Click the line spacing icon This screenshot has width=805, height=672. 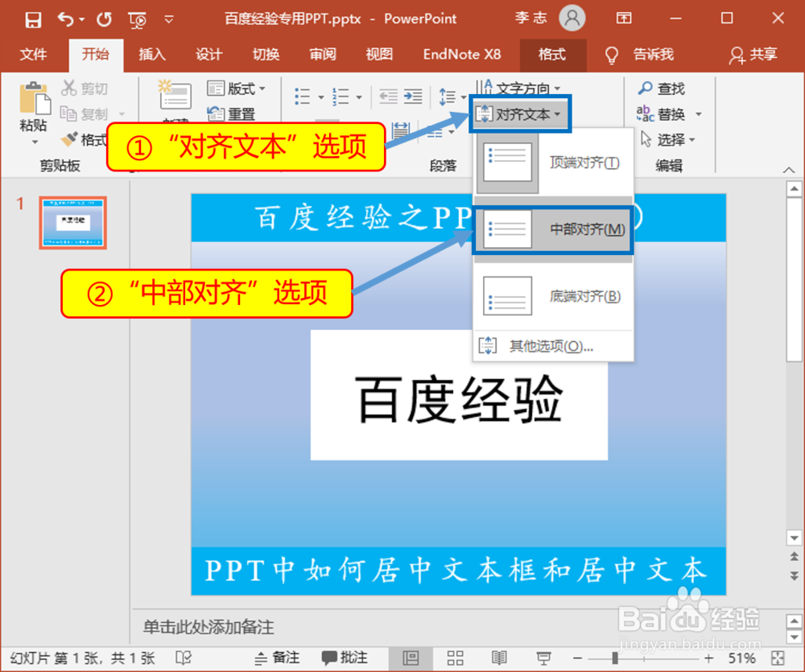(448, 96)
